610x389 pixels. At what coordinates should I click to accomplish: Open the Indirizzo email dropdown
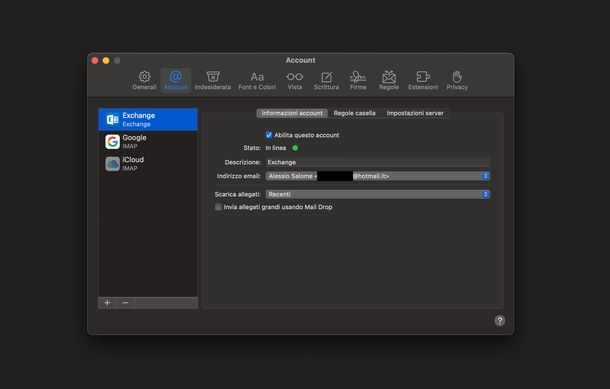[x=377, y=176]
